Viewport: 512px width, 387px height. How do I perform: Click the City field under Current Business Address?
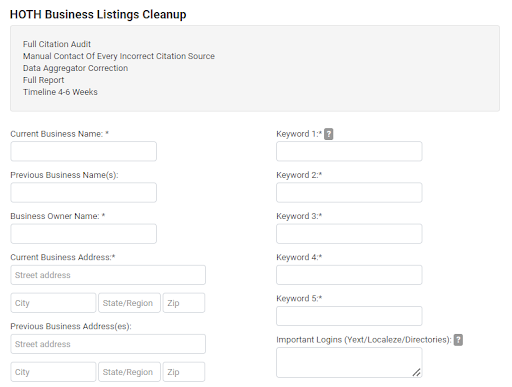click(53, 303)
